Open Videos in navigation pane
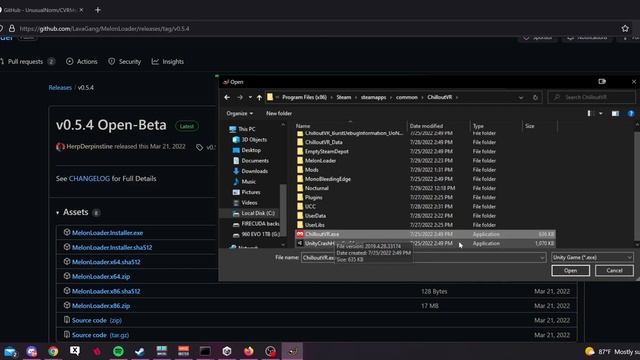 coord(245,203)
